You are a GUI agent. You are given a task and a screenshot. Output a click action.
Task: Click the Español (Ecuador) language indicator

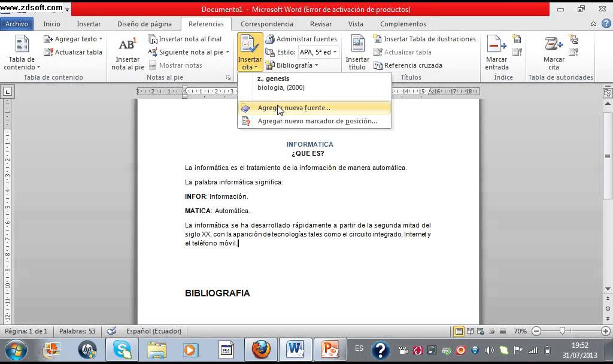coord(154,331)
